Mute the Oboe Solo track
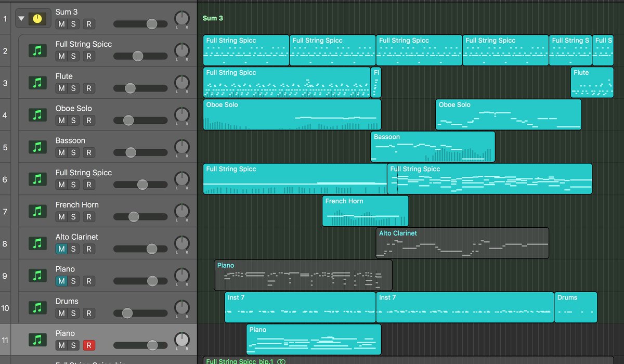This screenshot has width=624, height=364. (x=61, y=121)
